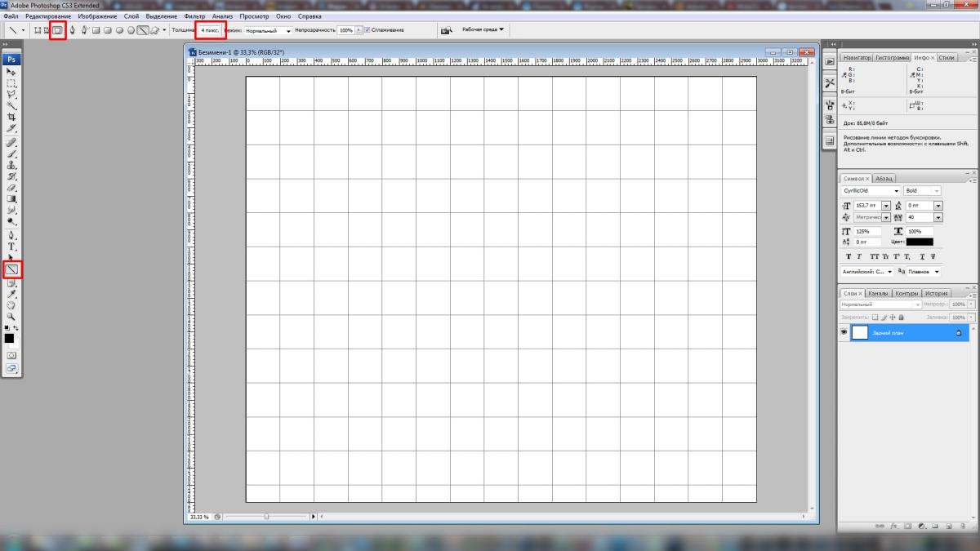Select the Crop tool
980x551 pixels.
(x=12, y=118)
